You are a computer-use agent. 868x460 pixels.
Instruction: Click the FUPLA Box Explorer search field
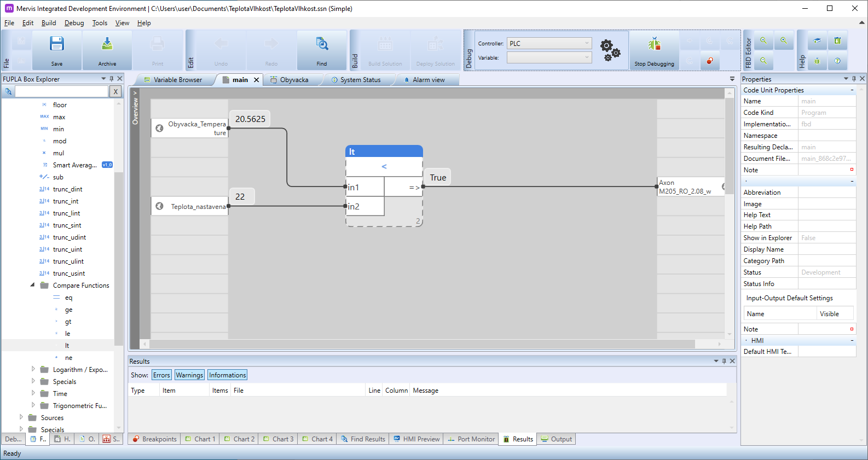coord(61,91)
